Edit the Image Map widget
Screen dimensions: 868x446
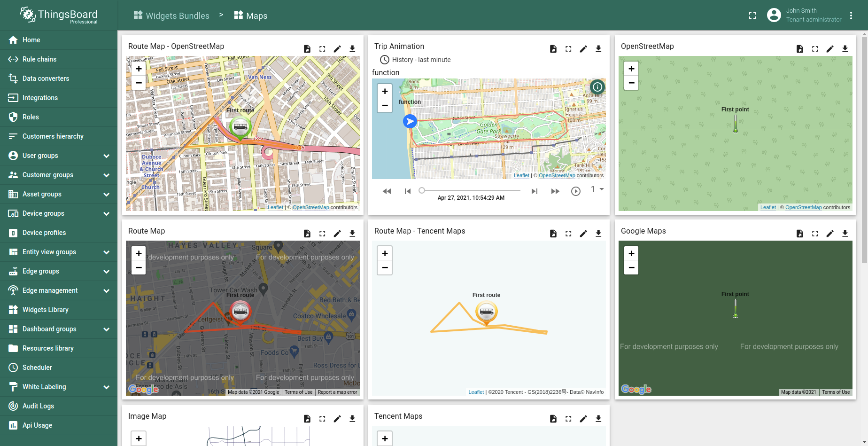(337, 419)
